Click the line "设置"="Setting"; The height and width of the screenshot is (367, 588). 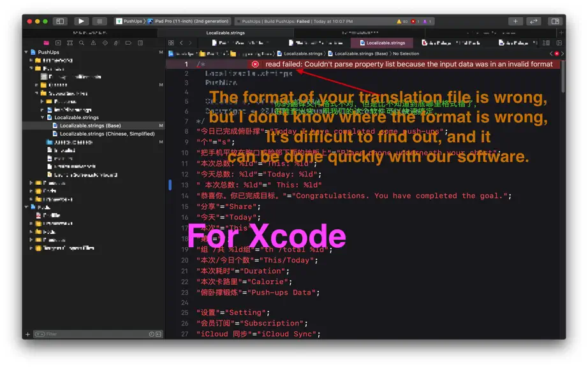tap(233, 313)
